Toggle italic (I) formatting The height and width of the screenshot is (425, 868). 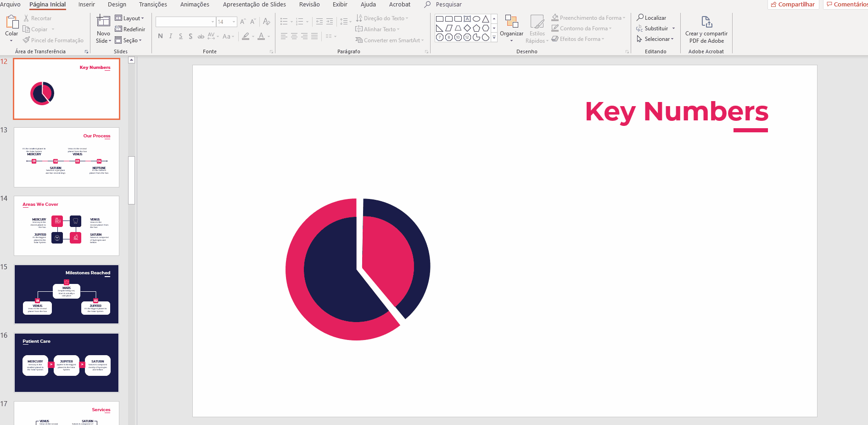[170, 36]
